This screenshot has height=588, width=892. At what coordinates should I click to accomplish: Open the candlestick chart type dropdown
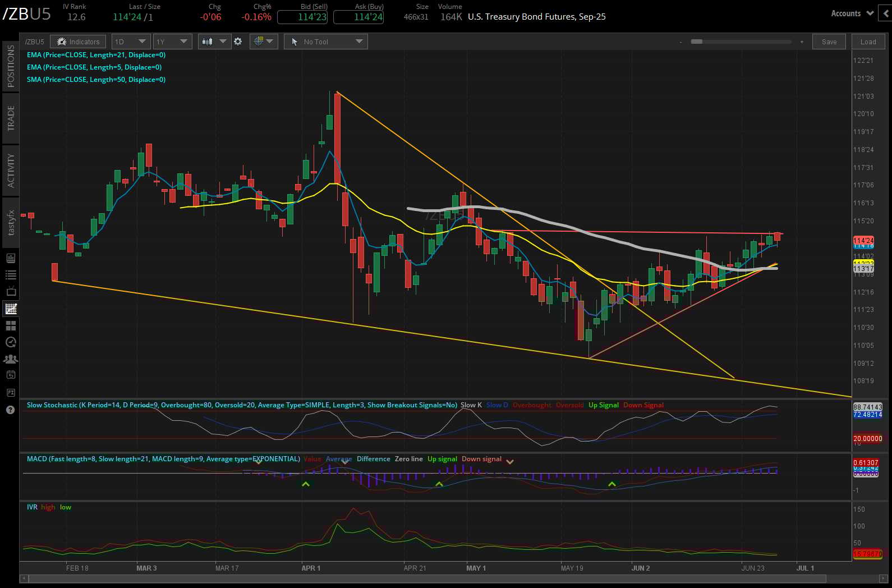point(214,42)
